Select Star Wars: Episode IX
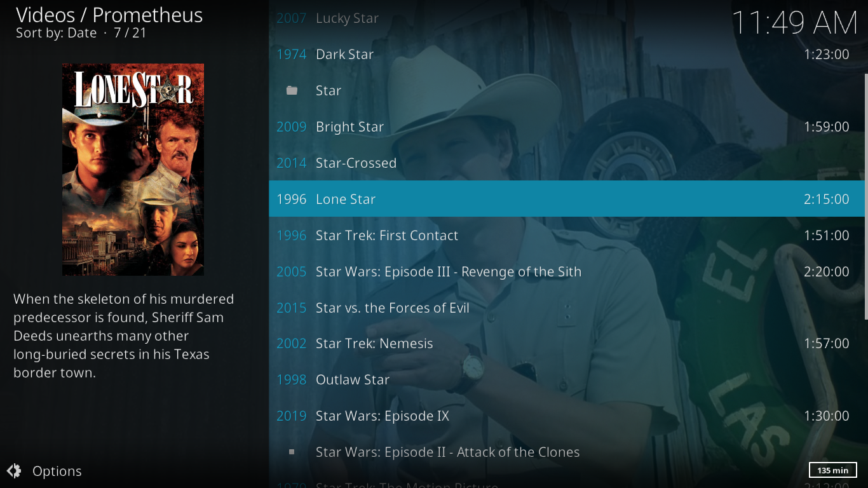Screen dimensions: 868x488 click(567, 416)
